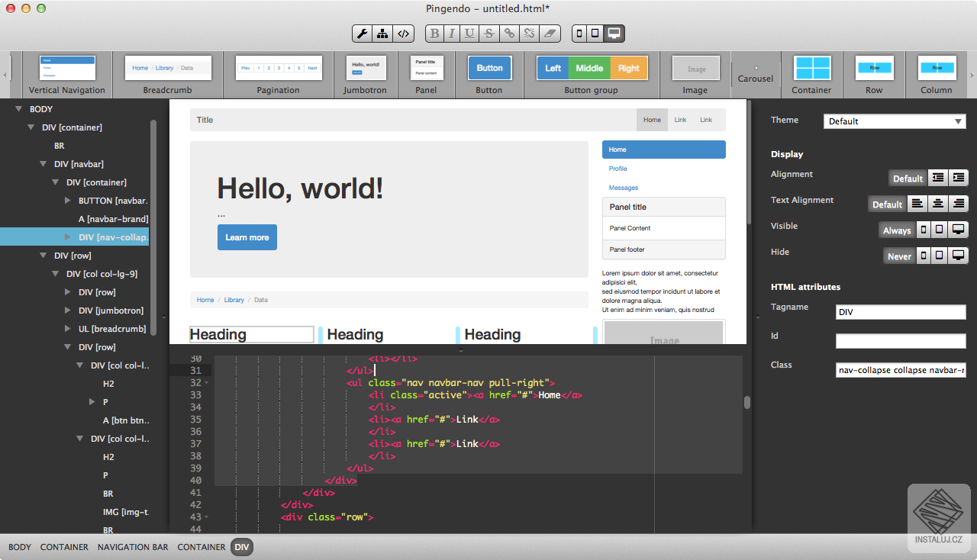The height and width of the screenshot is (560, 977).
Task: Click the code editor vertical scrollbar
Action: (x=747, y=403)
